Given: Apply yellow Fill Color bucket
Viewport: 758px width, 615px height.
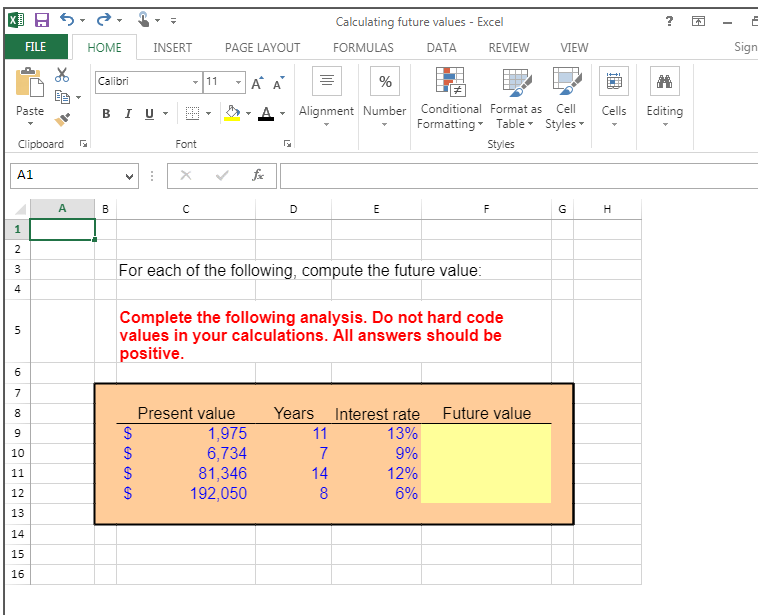Looking at the screenshot, I should [233, 113].
